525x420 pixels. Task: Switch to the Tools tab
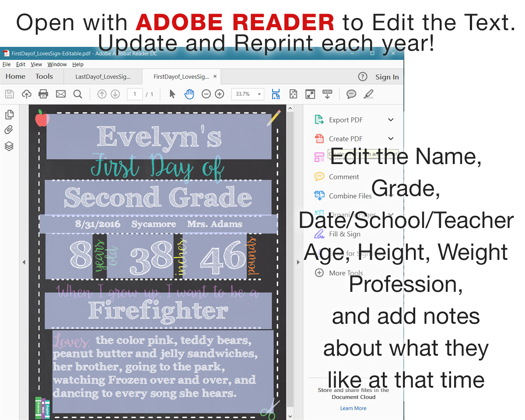[44, 77]
